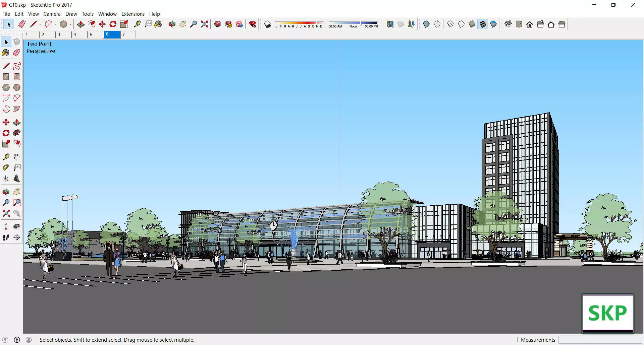Viewport: 644px width, 345px height.
Task: Switch to Monochrome face style
Action: point(493,24)
